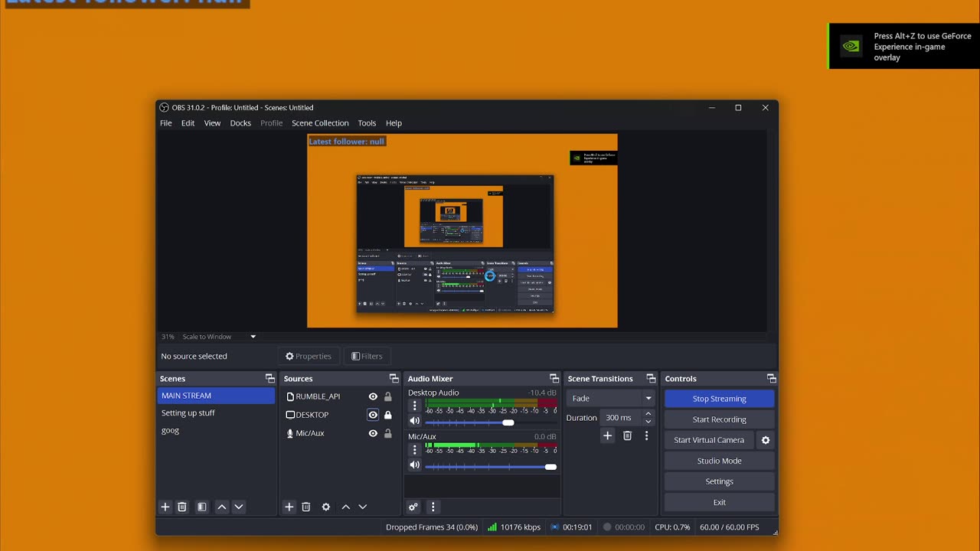The image size is (980, 551).
Task: Open the Fade transition dropdown
Action: 610,398
